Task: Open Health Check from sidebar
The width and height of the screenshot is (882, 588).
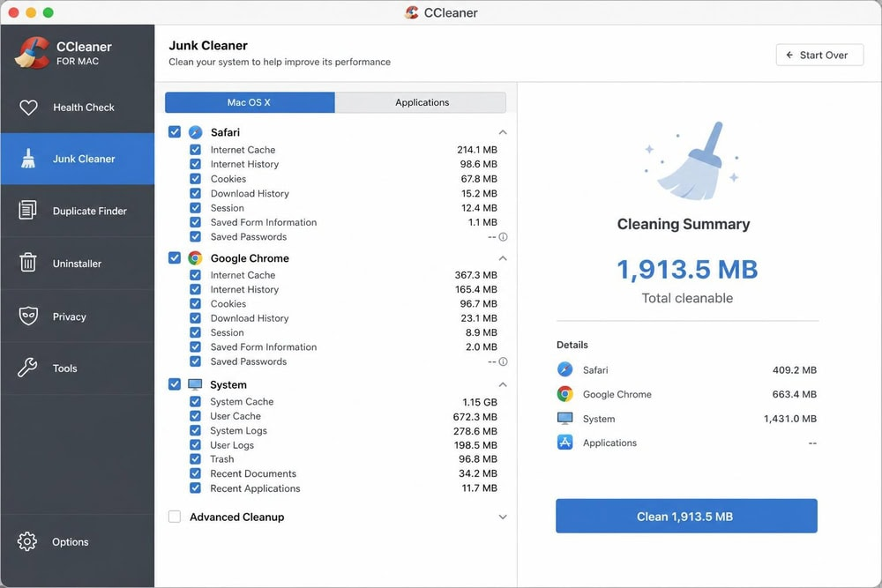Action: pos(78,108)
